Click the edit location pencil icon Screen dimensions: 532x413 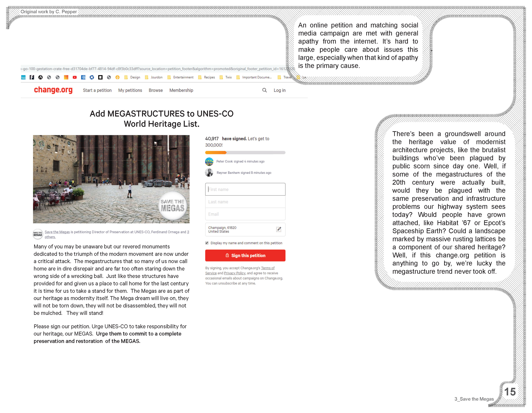(278, 229)
